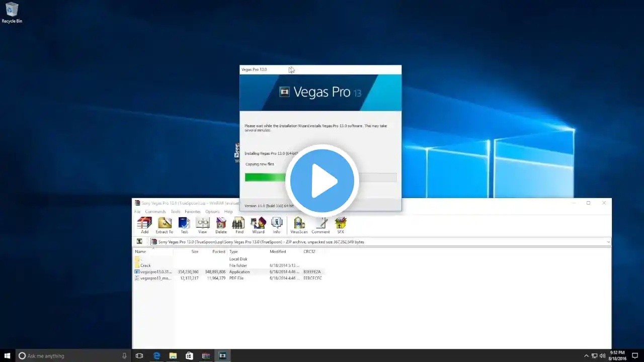Open the Favorites menu in WinRAR

(x=193, y=212)
